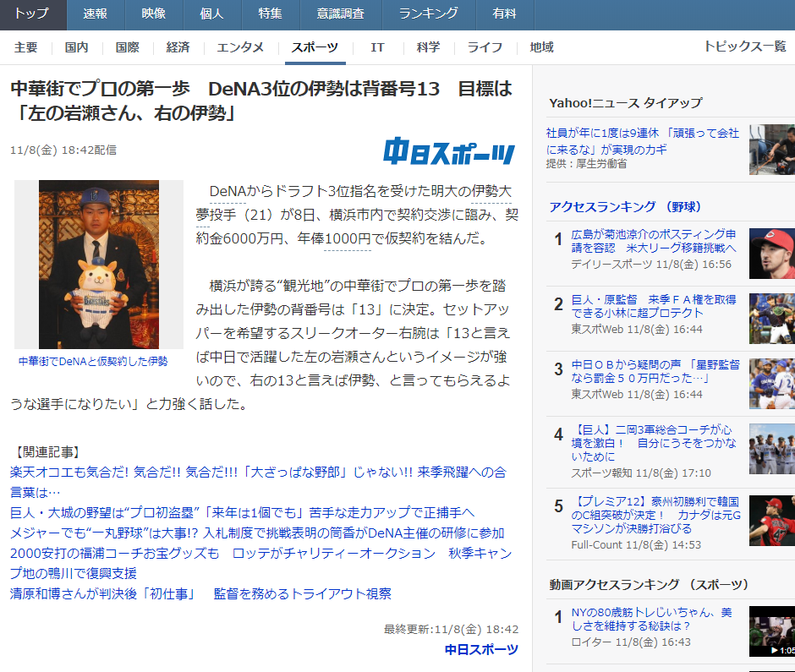
Task: Click the 伊勢大夢 keyword link
Action: [491, 192]
